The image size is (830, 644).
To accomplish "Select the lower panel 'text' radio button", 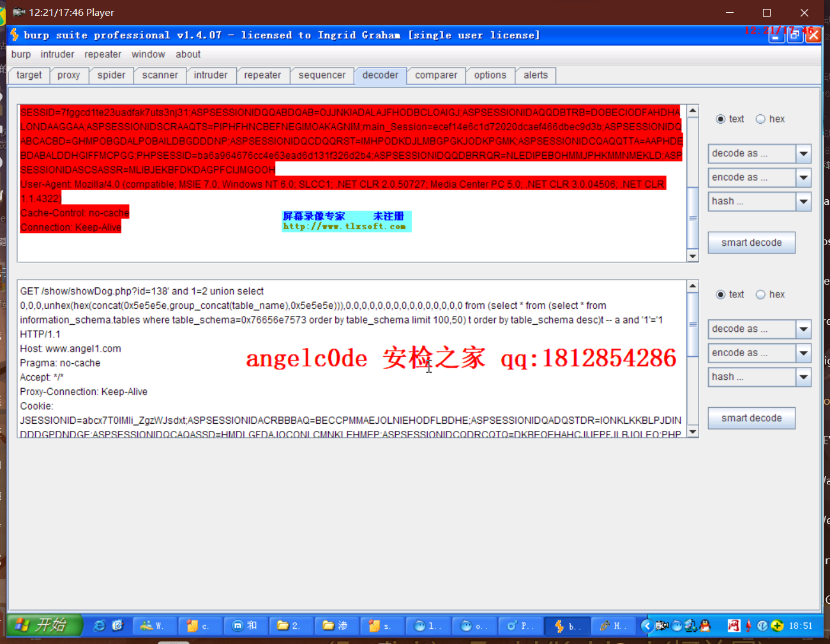I will click(x=721, y=294).
